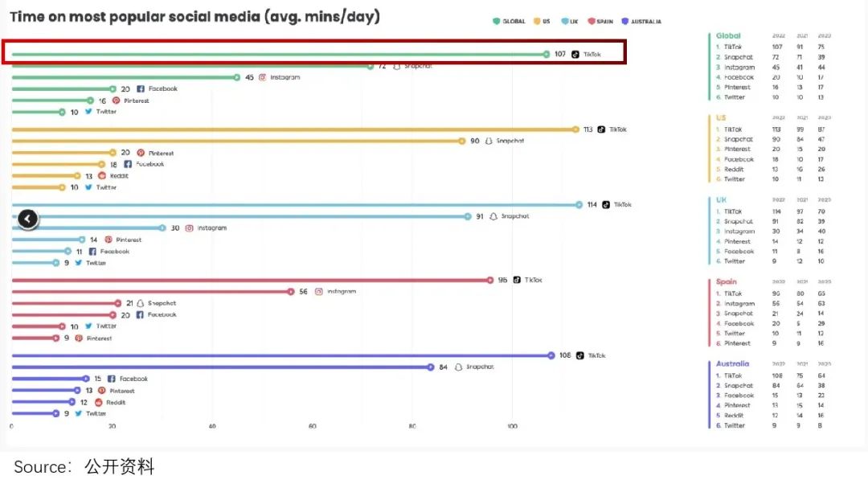Click the Instagram icon on the Global bar
Viewport: 868px width, 484px height.
[262, 77]
